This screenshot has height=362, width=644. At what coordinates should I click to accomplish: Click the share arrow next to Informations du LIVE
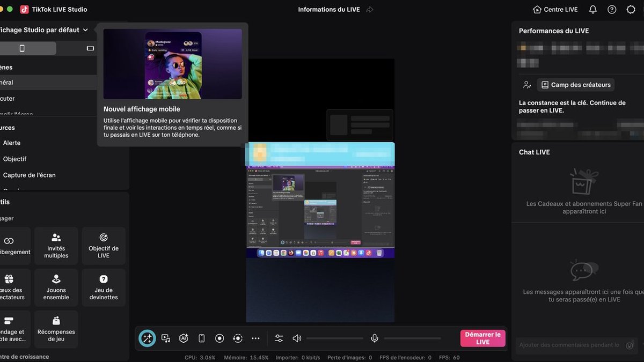(370, 10)
